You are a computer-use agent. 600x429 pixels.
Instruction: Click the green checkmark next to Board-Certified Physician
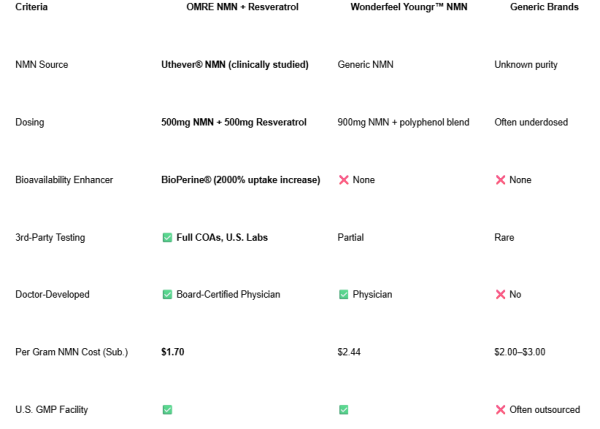point(167,294)
